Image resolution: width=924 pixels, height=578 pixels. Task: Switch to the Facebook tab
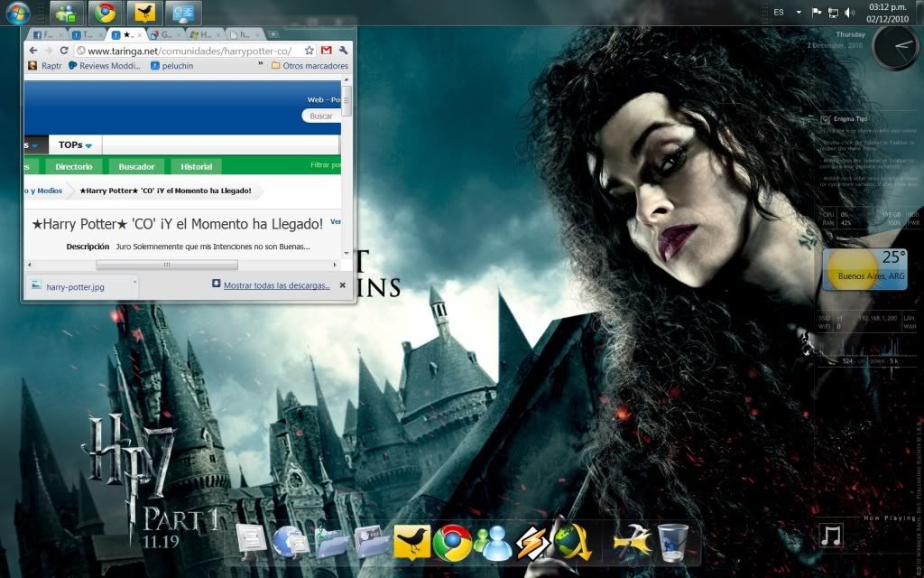[45, 35]
